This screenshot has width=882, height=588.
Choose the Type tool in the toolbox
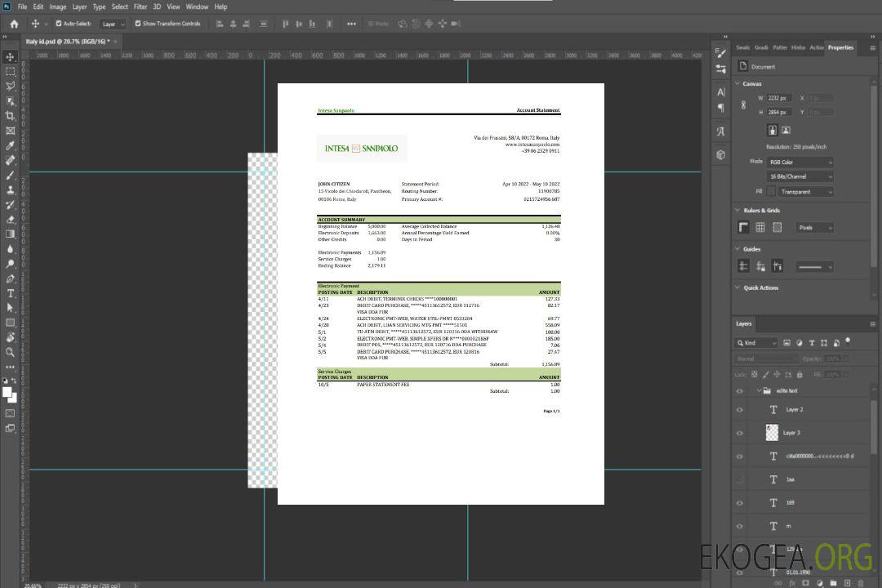click(x=11, y=293)
